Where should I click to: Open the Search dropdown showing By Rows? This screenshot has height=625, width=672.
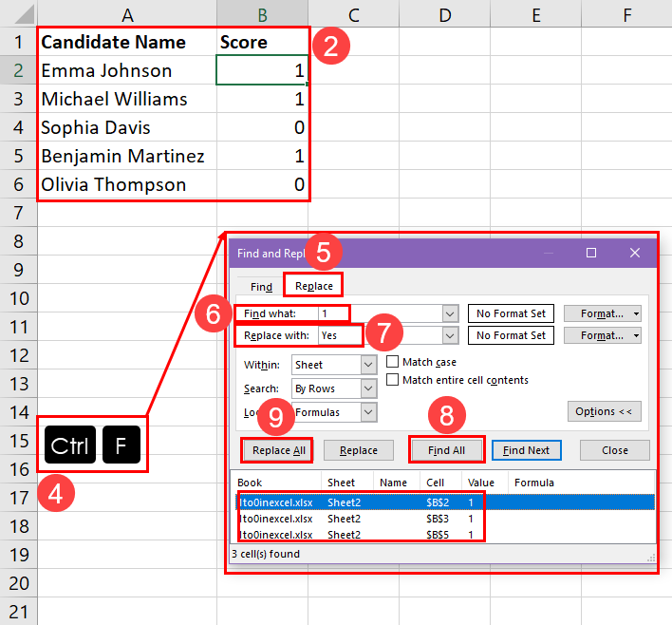(x=334, y=388)
